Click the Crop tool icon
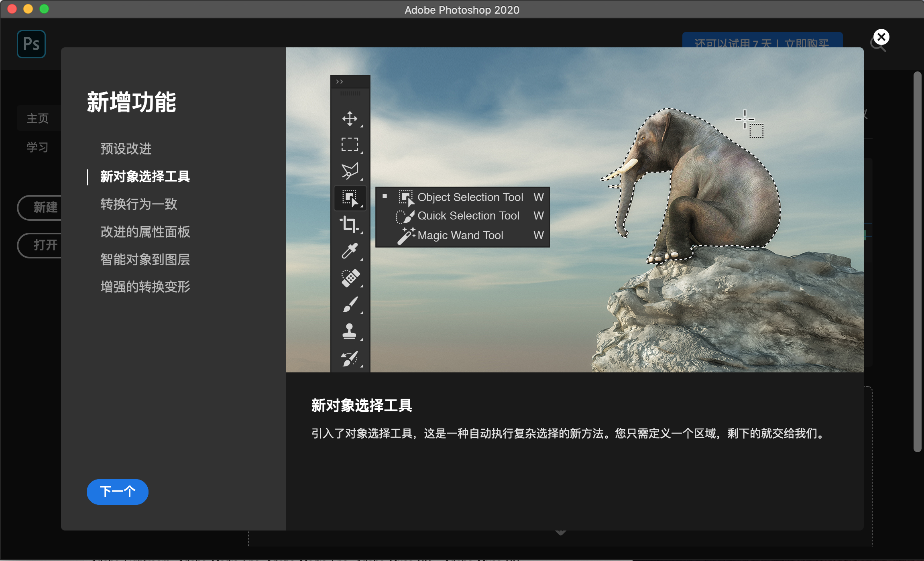 349,224
